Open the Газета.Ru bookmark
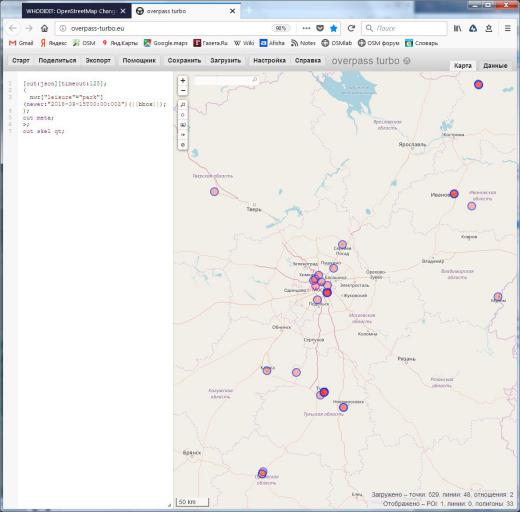The image size is (520, 512). 211,43
